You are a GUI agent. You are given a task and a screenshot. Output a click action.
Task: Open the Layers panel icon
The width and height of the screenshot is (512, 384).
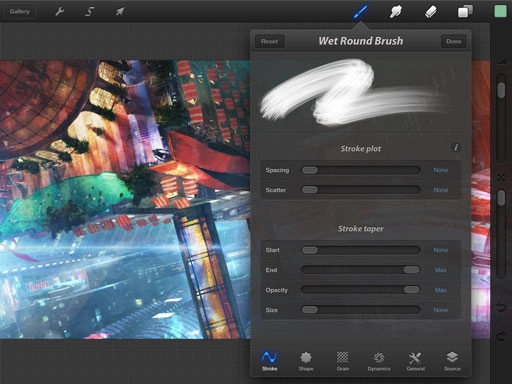[x=465, y=11]
